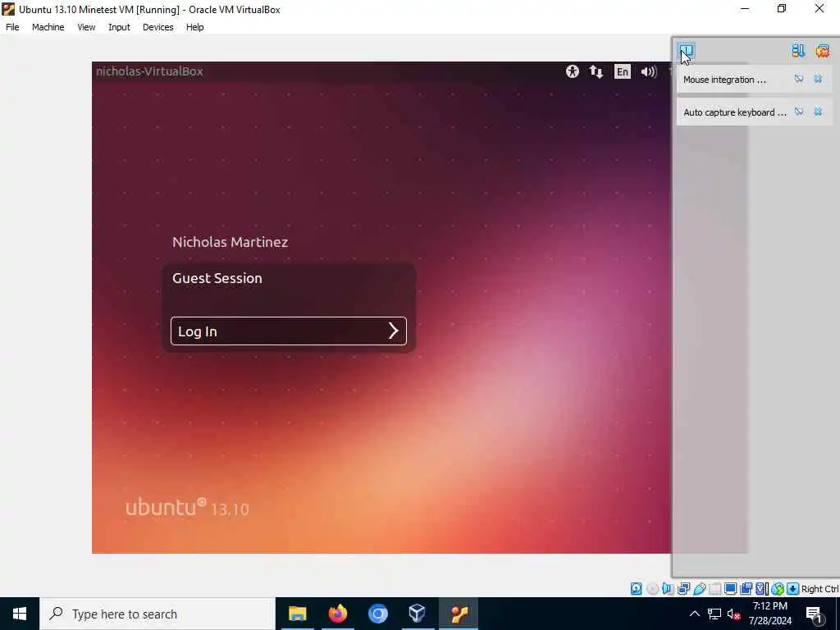Screen dimensions: 840x630
Task: Click the keyboard capture arrow status icon
Action: (x=793, y=589)
